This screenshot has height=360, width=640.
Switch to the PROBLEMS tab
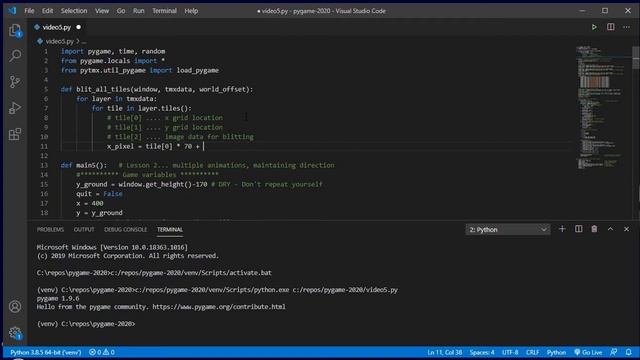coord(50,229)
